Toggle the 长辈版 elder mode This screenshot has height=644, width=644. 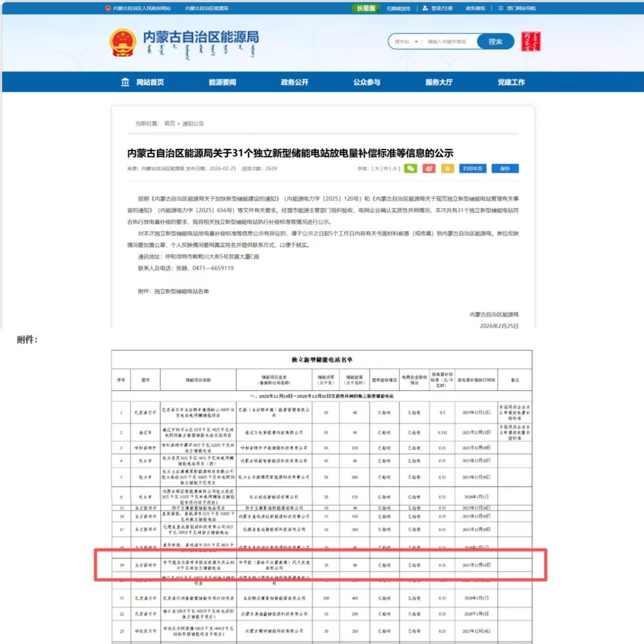coord(365,8)
